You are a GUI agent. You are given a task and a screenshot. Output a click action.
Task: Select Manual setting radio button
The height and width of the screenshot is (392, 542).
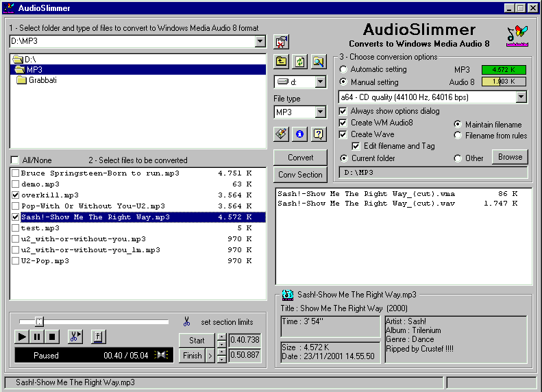coord(343,82)
